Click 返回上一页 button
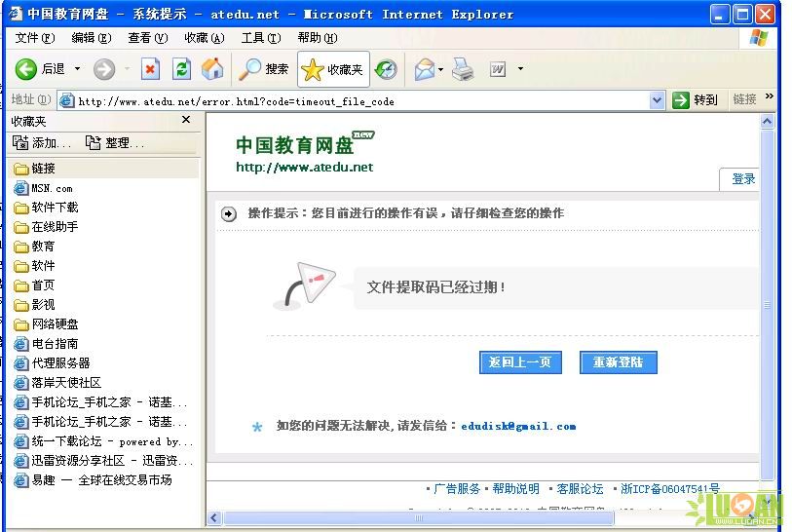The height and width of the screenshot is (532, 792). (x=520, y=362)
